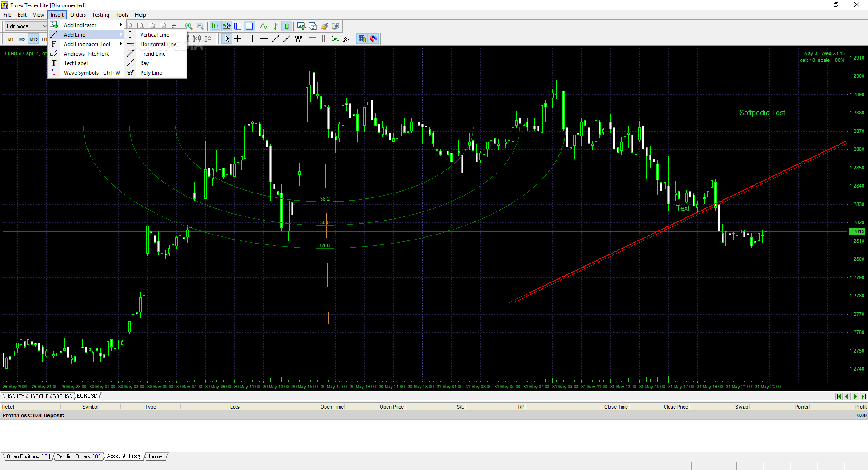
Task: Switch to the EURUSD chart tab
Action: 87,396
